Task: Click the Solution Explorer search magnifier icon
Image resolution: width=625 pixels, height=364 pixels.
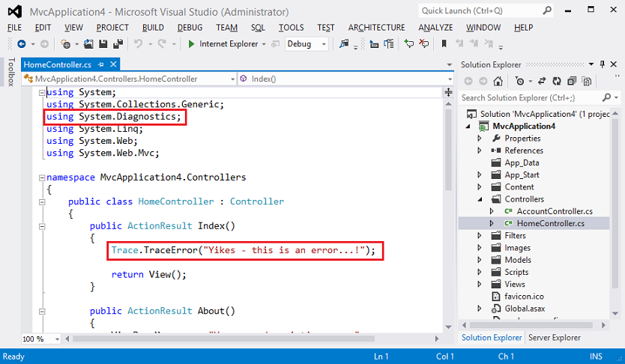Action: [606, 97]
